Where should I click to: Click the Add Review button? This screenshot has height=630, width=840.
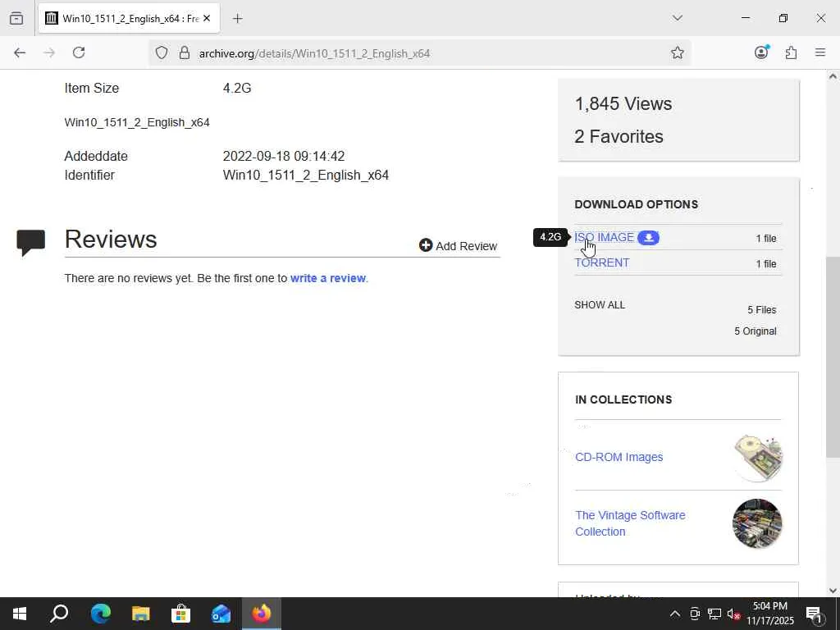click(458, 246)
